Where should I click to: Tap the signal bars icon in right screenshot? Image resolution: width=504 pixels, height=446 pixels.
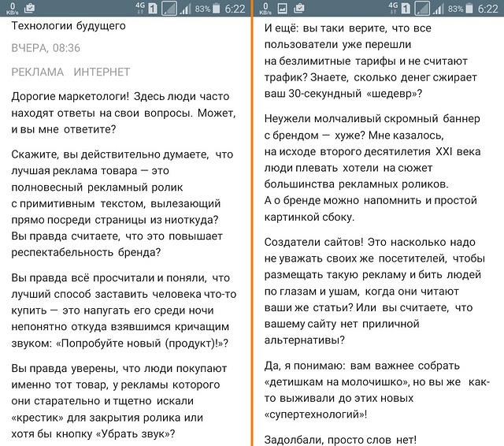(439, 9)
